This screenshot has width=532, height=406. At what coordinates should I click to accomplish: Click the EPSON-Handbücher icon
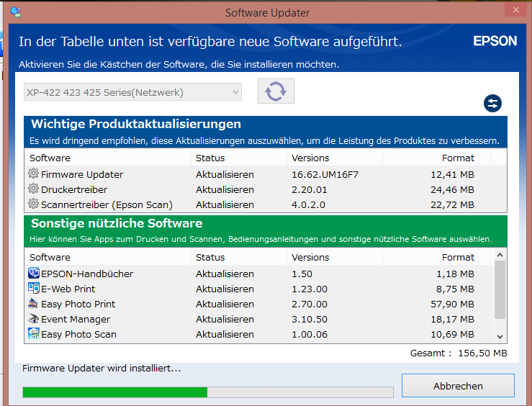click(34, 274)
